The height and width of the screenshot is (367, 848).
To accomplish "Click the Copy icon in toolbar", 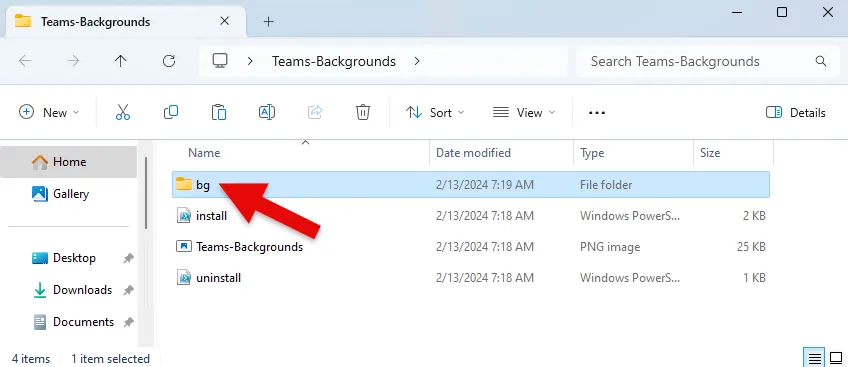I will pyautogui.click(x=171, y=112).
